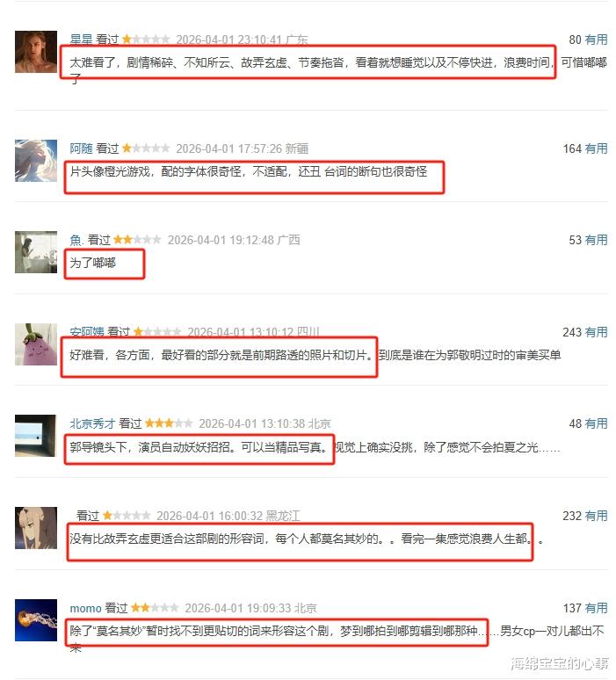Visit 安阿姨's user profile link

click(x=87, y=332)
